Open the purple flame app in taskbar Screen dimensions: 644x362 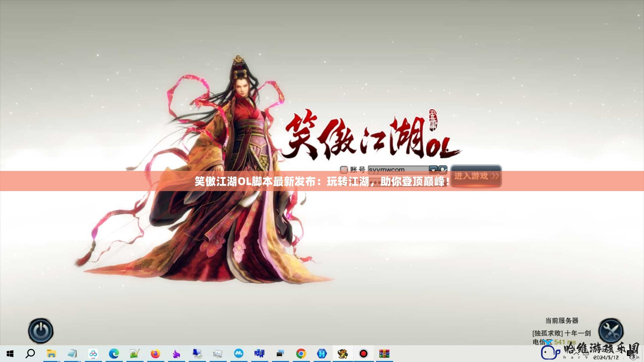(x=176, y=354)
